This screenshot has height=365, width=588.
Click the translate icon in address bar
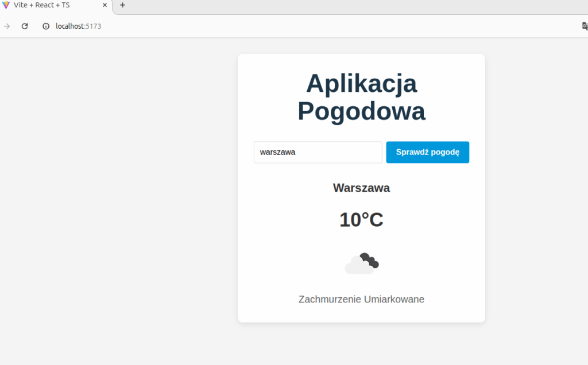(x=585, y=26)
